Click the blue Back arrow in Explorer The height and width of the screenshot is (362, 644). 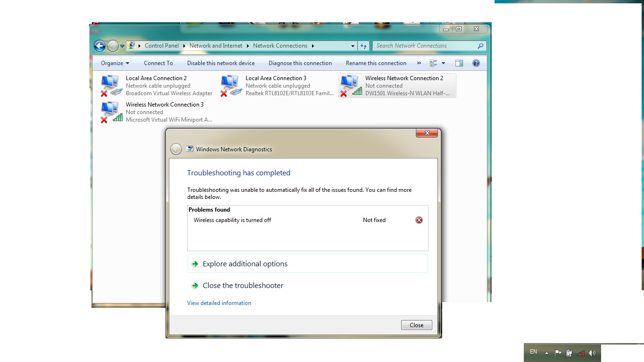click(99, 46)
